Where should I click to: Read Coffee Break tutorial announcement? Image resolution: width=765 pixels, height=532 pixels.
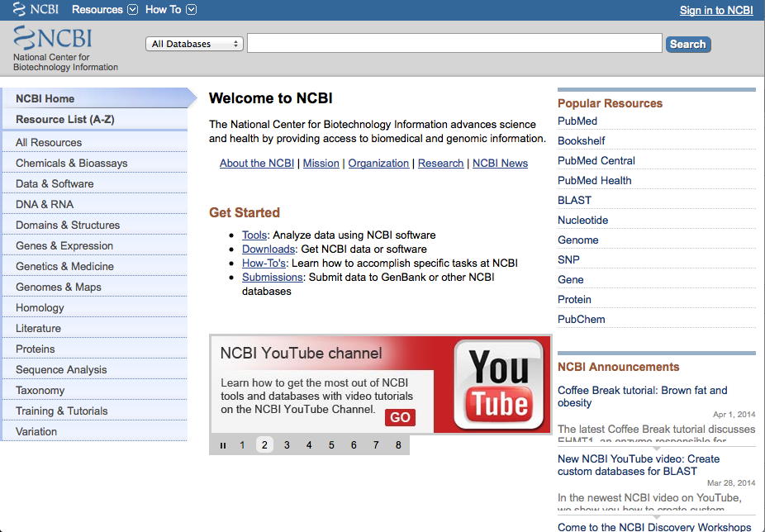(642, 397)
